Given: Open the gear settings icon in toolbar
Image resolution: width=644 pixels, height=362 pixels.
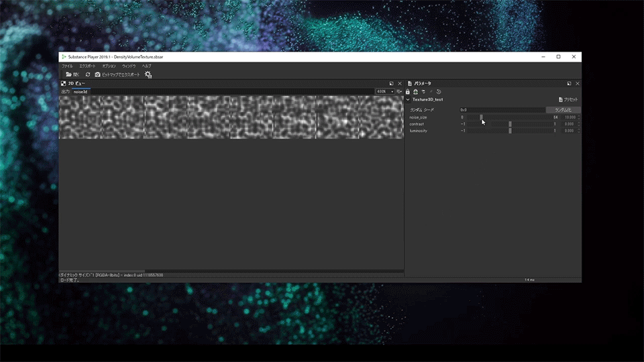Looking at the screenshot, I should tap(148, 74).
